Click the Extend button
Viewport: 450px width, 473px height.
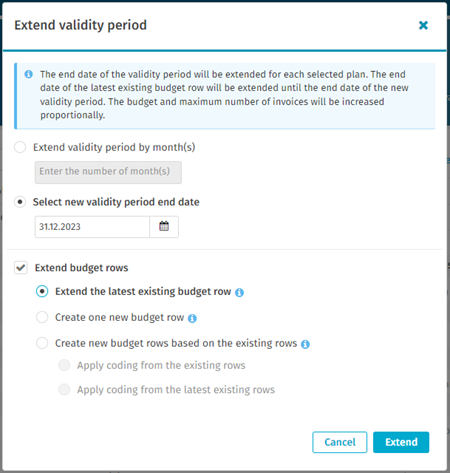401,442
